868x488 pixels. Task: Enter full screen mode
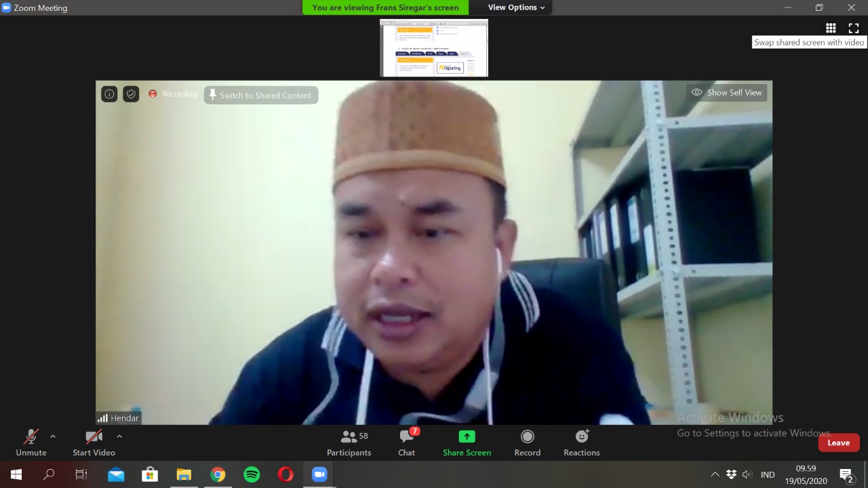tap(853, 28)
